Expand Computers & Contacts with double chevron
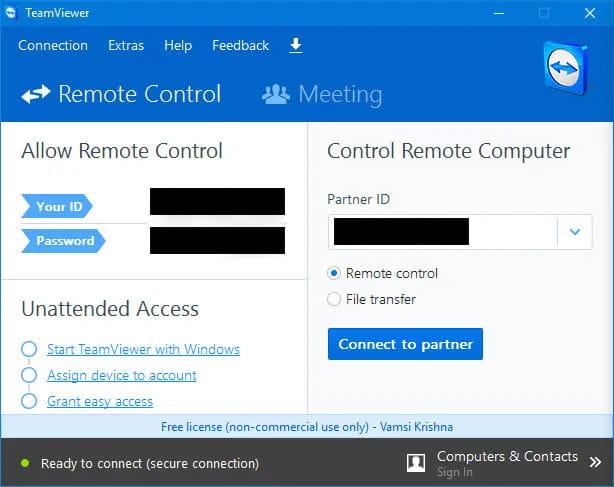The image size is (614, 487). tap(595, 462)
